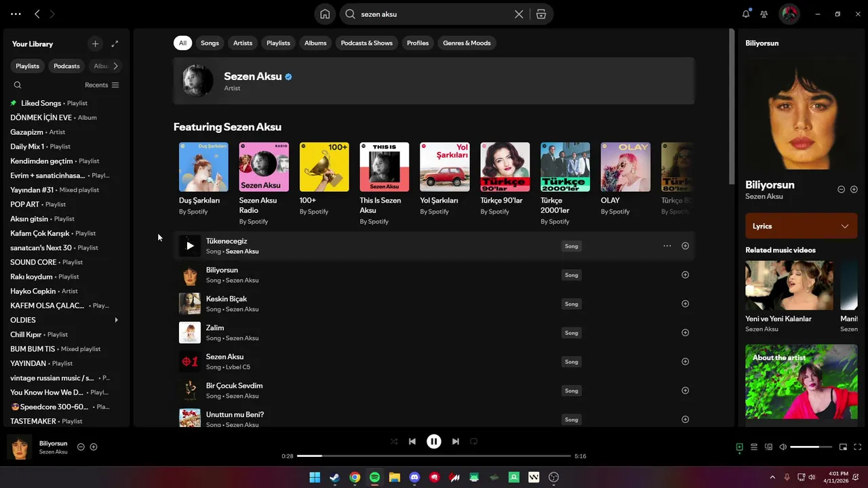Image resolution: width=868 pixels, height=488 pixels.
Task: Open the profile avatar menu
Action: point(789,14)
